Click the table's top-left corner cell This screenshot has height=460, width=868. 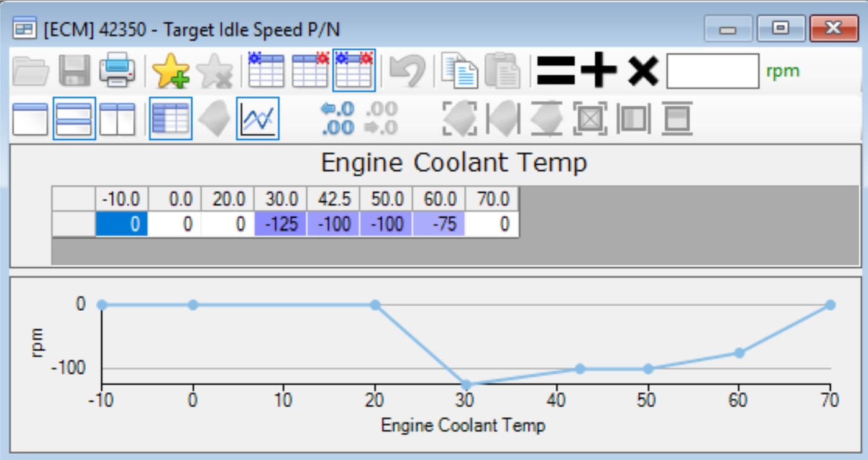coord(73,200)
